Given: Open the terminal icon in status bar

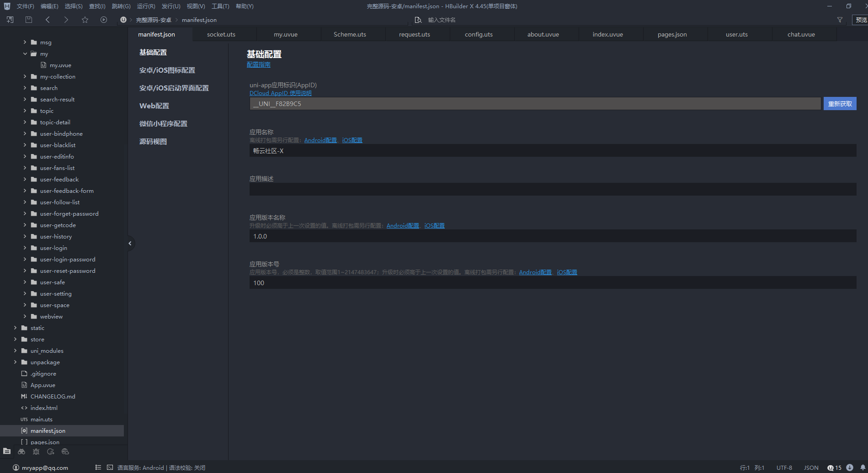Looking at the screenshot, I should click(110, 468).
